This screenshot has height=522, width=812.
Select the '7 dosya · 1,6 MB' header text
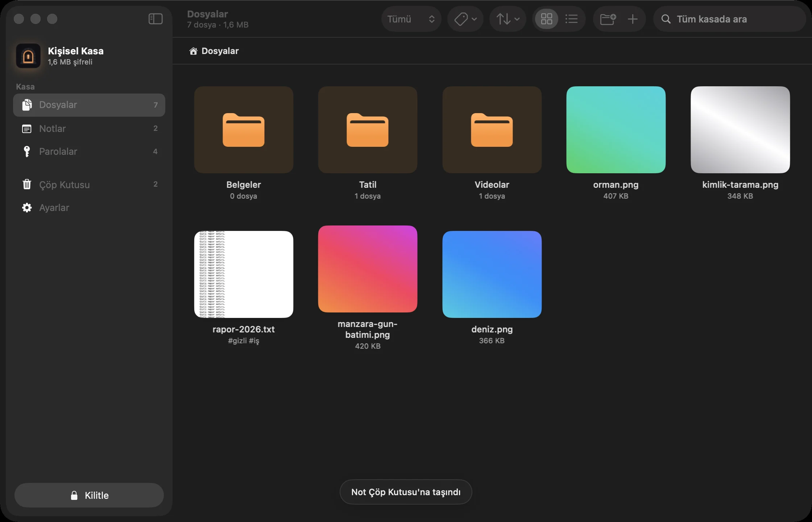217,25
